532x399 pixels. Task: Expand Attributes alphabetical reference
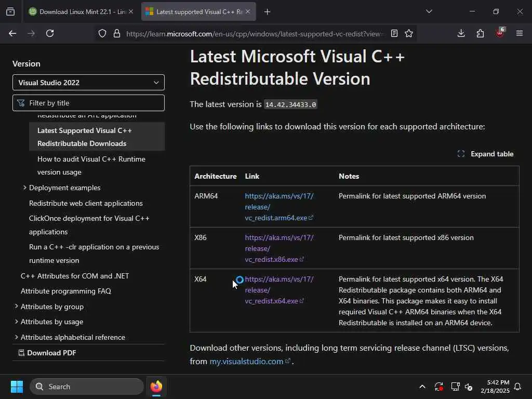click(70, 337)
